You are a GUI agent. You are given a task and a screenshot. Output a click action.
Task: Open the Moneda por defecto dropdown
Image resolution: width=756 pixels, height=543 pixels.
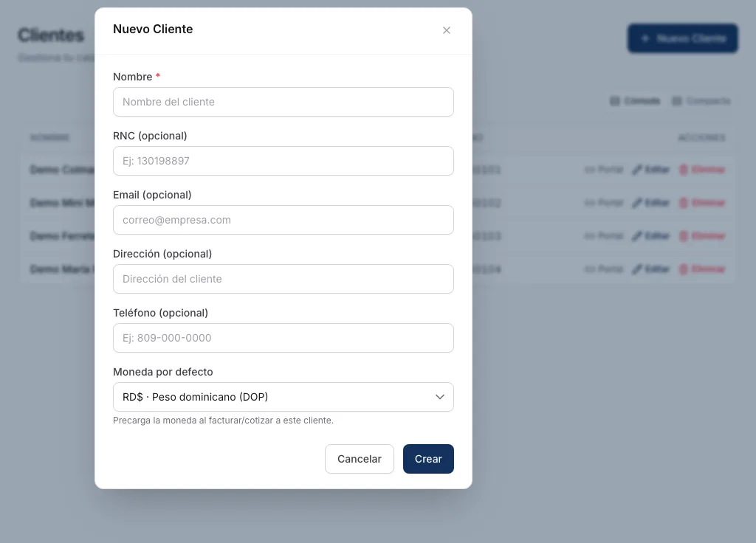point(283,397)
